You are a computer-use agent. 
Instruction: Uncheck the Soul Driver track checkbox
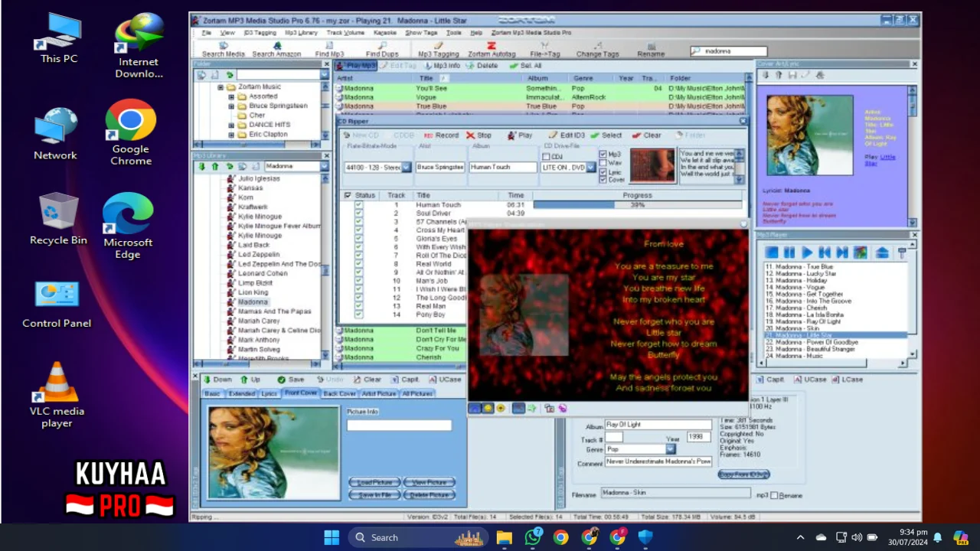point(358,214)
